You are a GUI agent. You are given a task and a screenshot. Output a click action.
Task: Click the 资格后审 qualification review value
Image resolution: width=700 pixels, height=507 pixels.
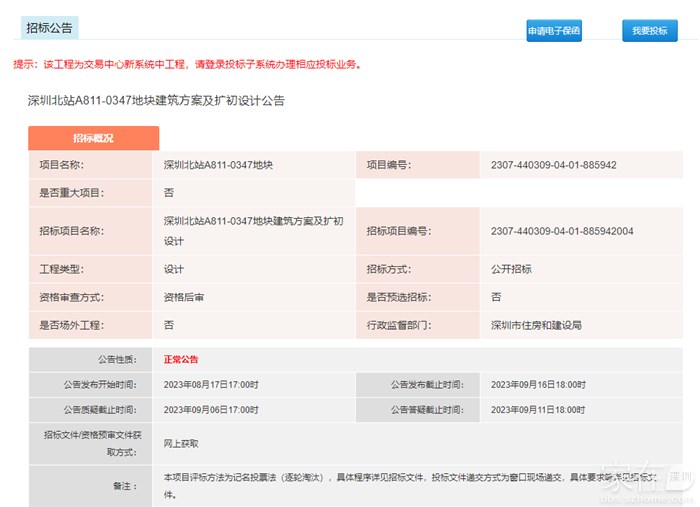pyautogui.click(x=184, y=297)
